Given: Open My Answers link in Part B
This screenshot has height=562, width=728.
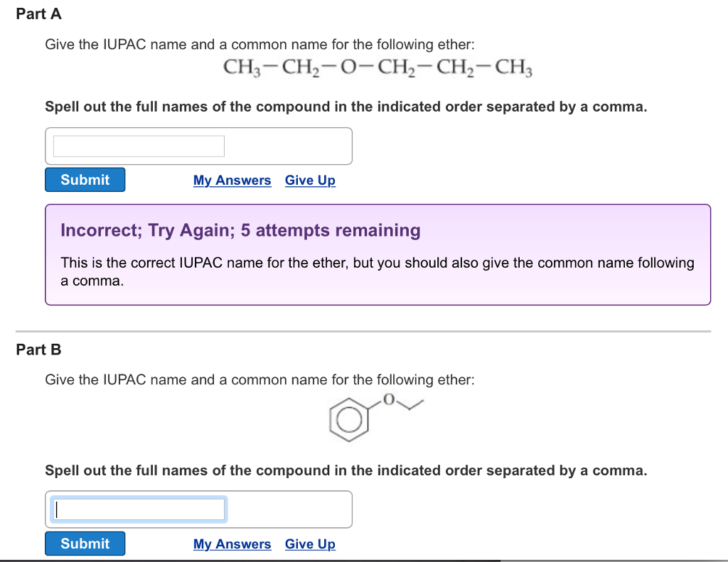Looking at the screenshot, I should click(232, 544).
